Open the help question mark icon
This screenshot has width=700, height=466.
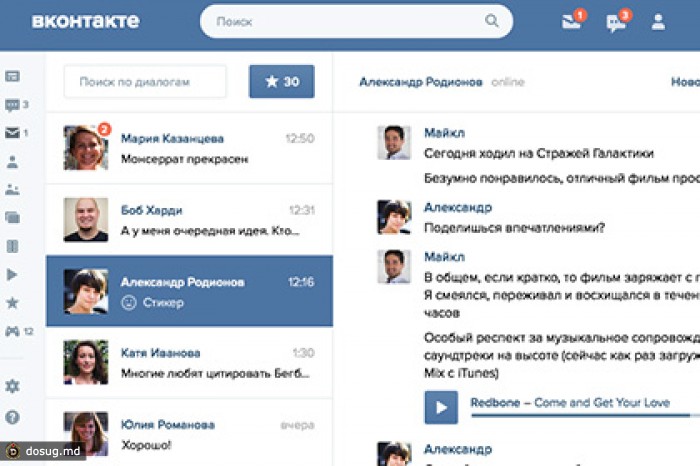coord(12,417)
